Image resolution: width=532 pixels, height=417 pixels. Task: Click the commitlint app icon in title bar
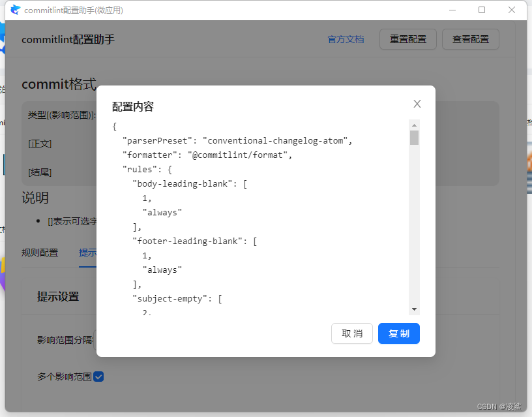[14, 10]
